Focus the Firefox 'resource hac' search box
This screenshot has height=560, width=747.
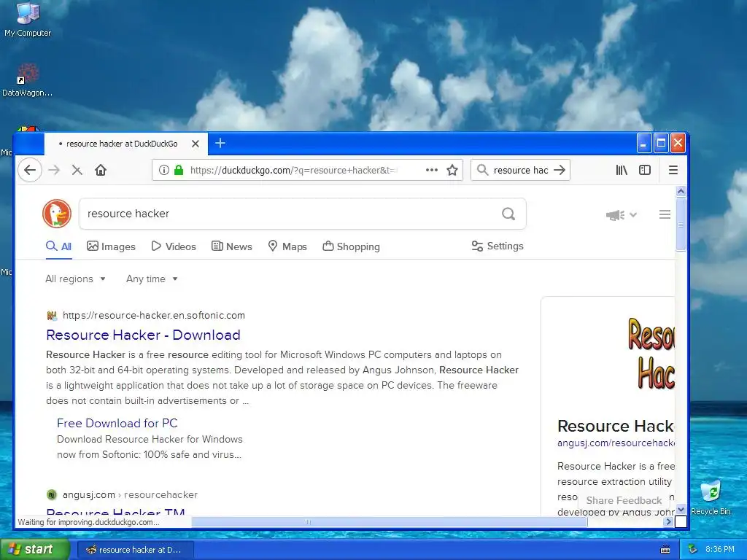[x=521, y=170]
